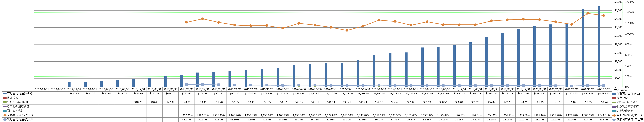Select the blue bar for 2012/12/31
The image size is (644, 122).
(x=69, y=84)
